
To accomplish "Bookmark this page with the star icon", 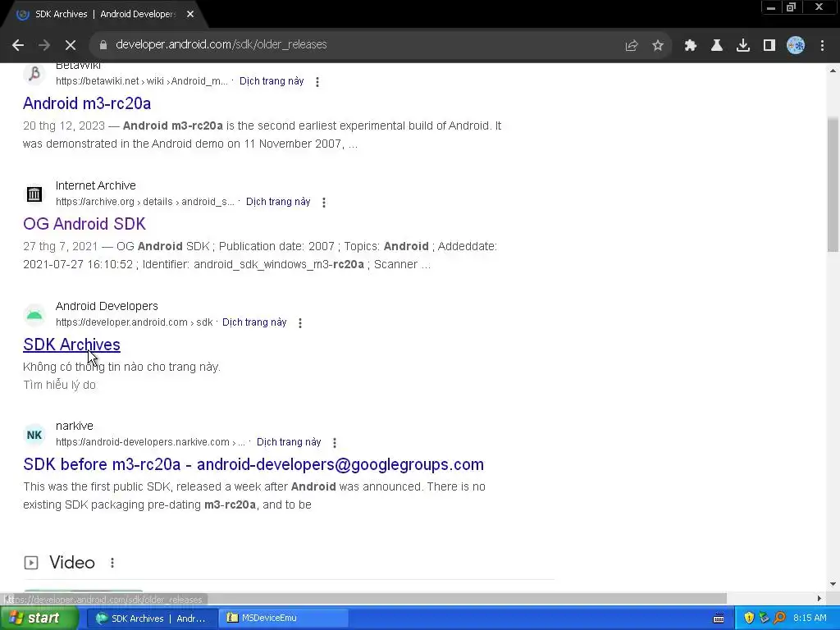I will click(x=658, y=46).
